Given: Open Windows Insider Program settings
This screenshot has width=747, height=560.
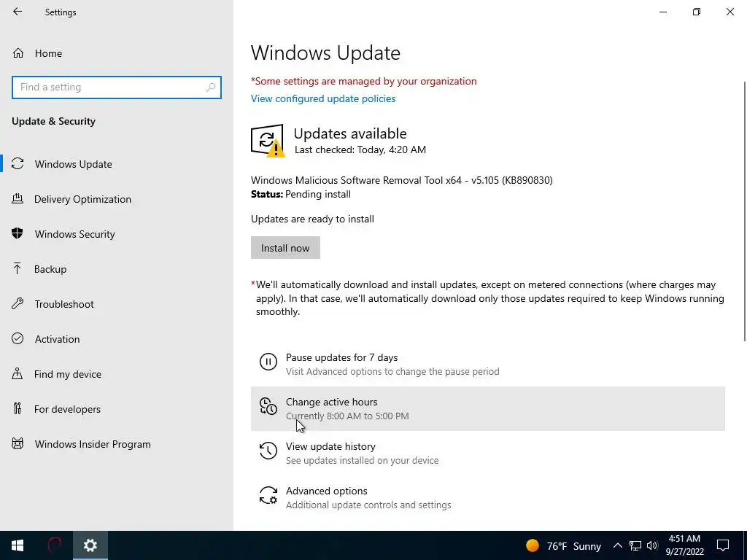Looking at the screenshot, I should coord(117,444).
